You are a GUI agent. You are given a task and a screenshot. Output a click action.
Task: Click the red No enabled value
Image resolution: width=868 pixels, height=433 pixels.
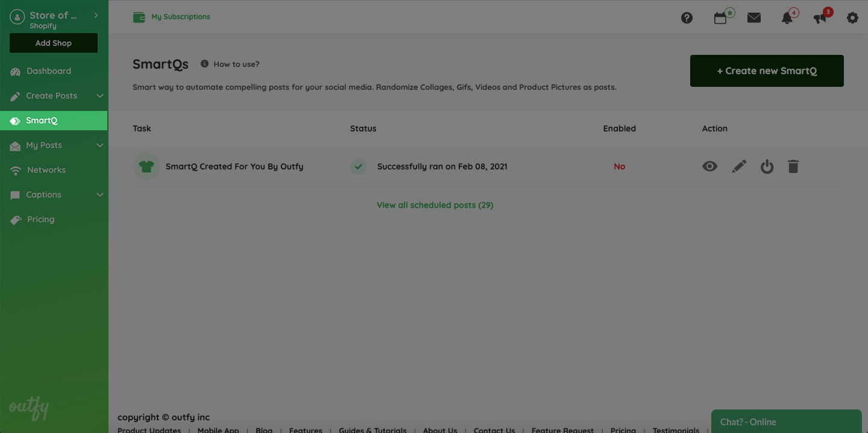[620, 166]
